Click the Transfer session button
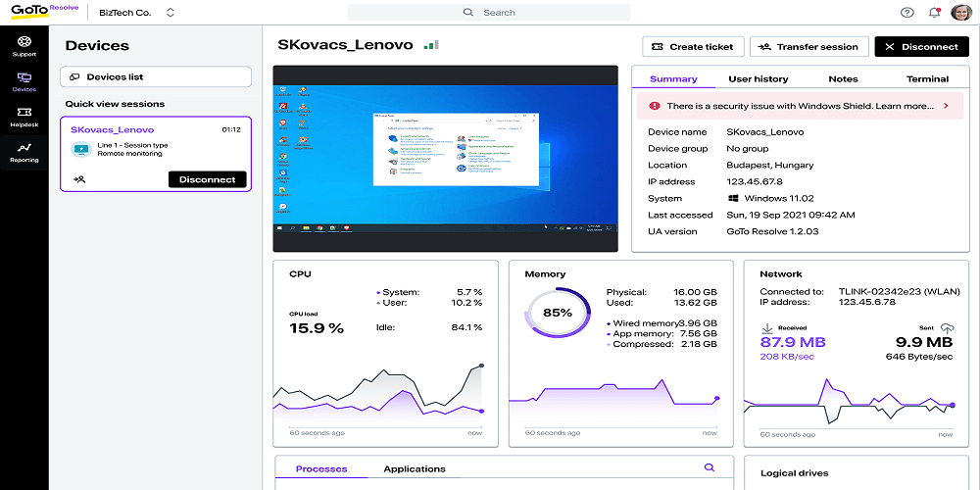Viewport: 980px width, 490px height. (808, 46)
